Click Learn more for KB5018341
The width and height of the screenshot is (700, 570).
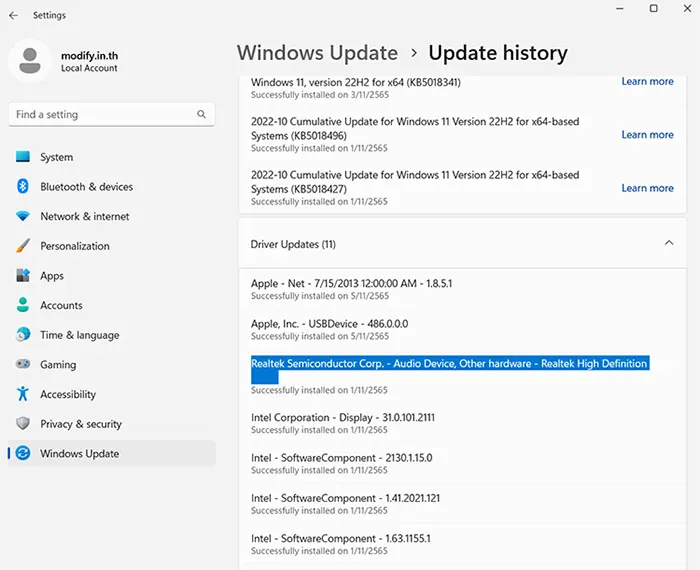[x=647, y=81]
